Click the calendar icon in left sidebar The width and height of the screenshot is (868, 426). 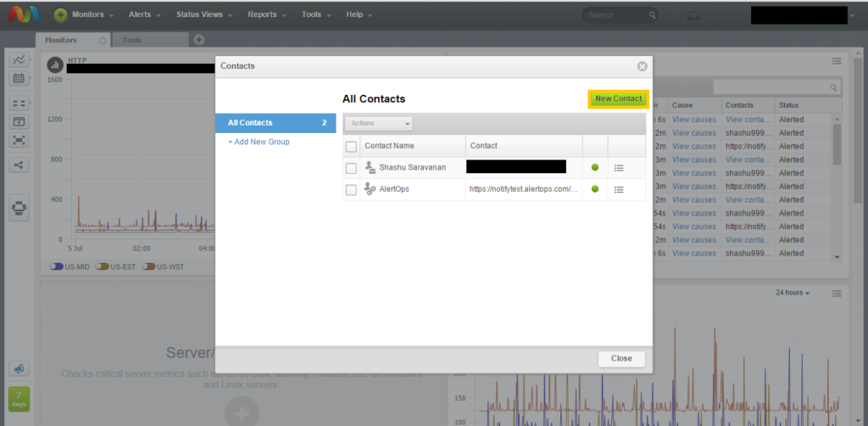19,78
